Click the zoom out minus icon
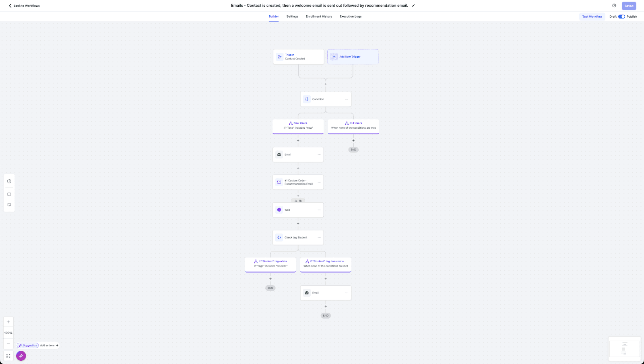This screenshot has height=364, width=644. tap(8, 344)
